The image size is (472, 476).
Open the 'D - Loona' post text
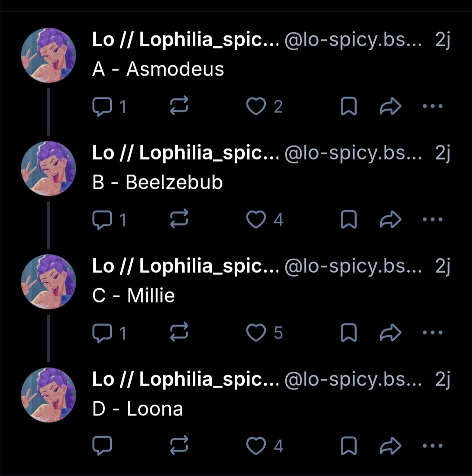tap(138, 409)
